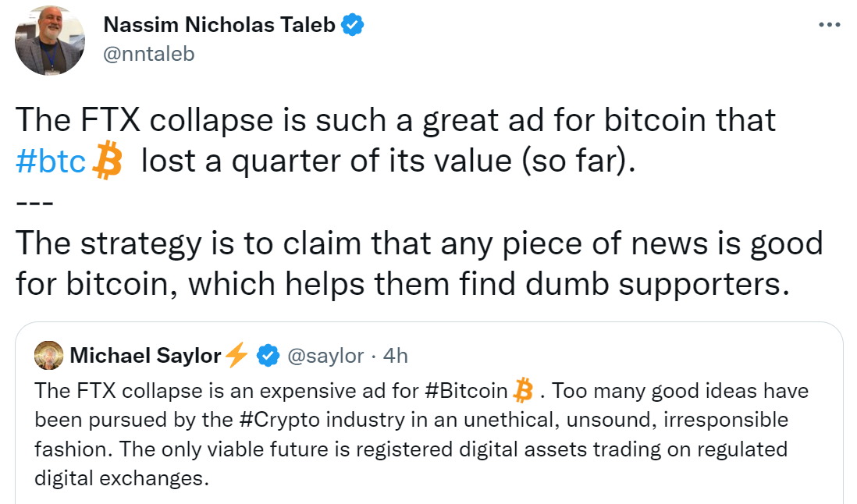Open the Michael Saylor display name
857x504 pixels.
(x=145, y=356)
